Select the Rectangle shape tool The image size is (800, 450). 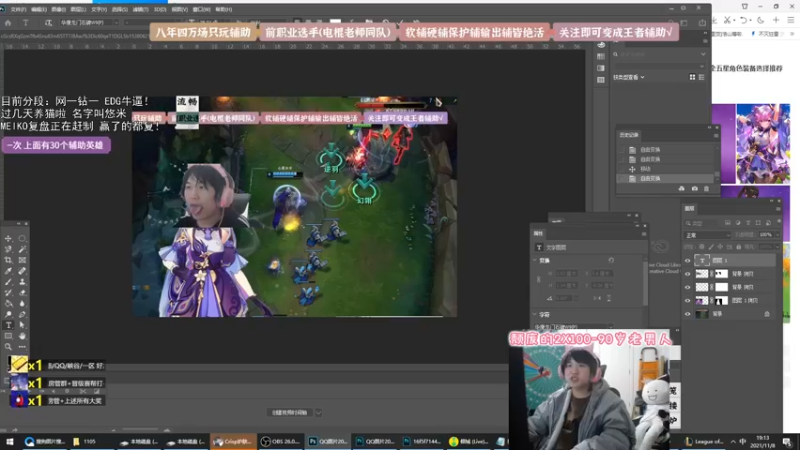(8, 336)
